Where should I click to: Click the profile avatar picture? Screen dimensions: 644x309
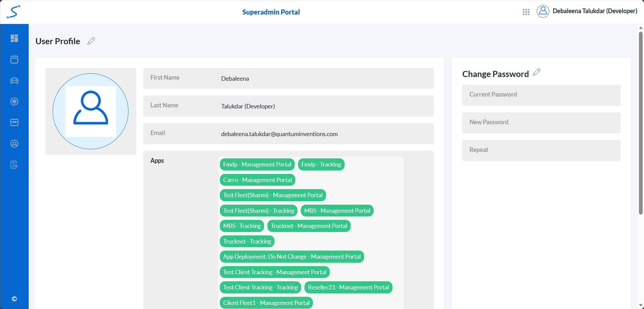91,111
